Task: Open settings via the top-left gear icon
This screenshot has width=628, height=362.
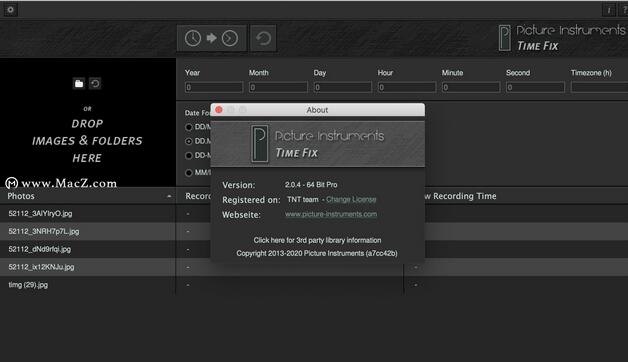Action: pos(10,10)
